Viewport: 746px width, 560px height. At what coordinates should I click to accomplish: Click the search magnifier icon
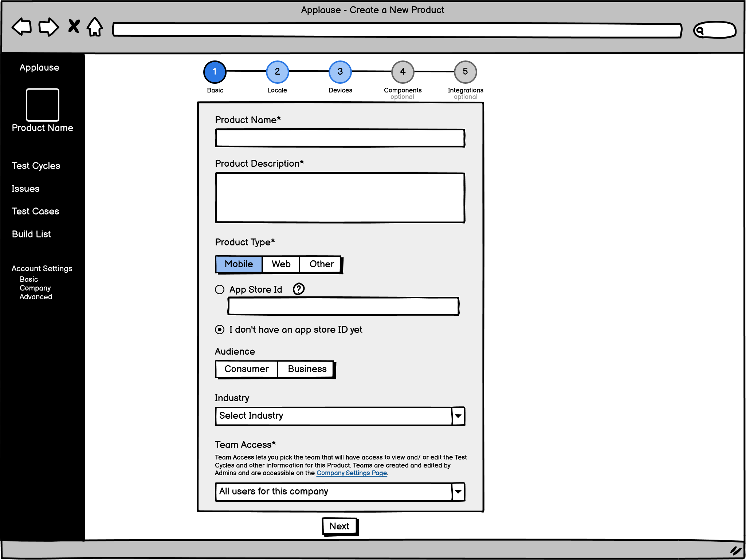[x=699, y=31]
